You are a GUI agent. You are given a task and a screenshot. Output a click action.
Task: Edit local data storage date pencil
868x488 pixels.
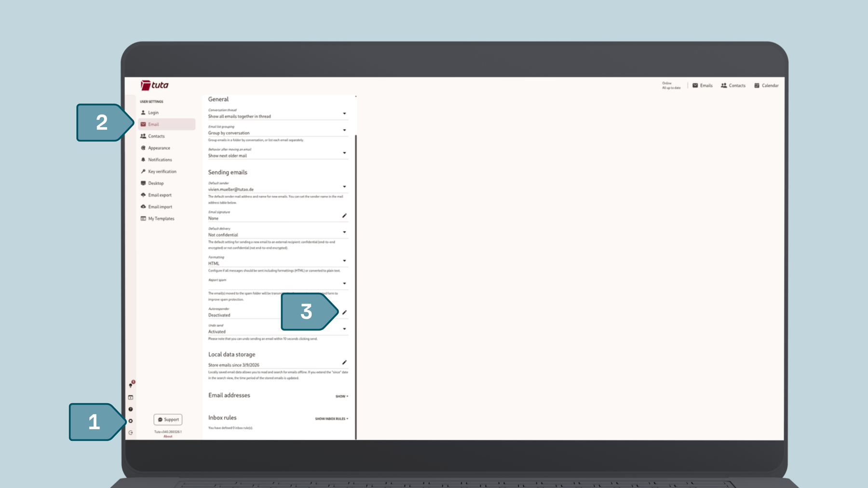coord(344,362)
